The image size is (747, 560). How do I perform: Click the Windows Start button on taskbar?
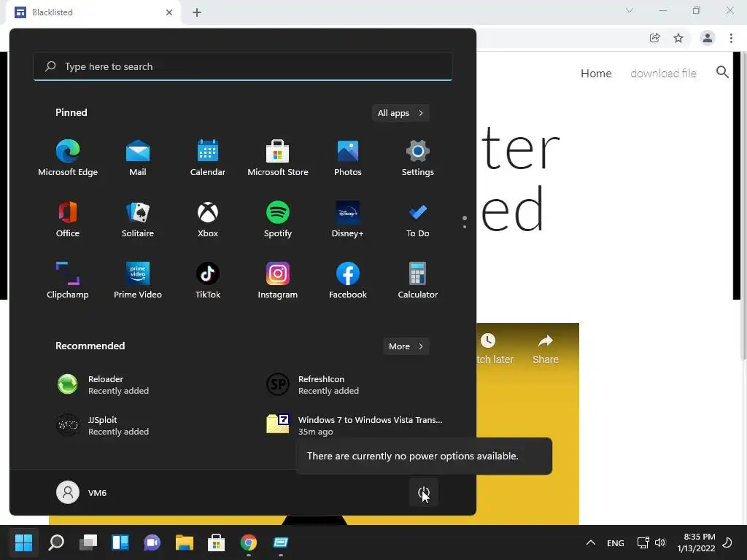[23, 542]
